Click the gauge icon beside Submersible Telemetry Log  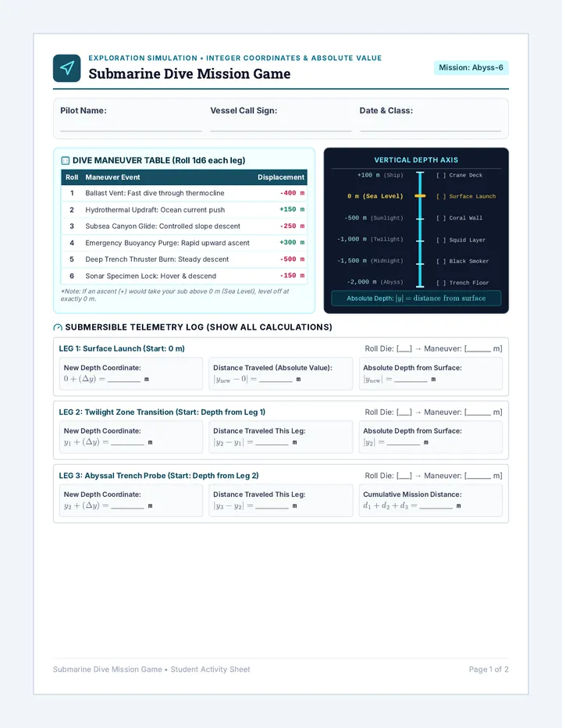tap(58, 327)
